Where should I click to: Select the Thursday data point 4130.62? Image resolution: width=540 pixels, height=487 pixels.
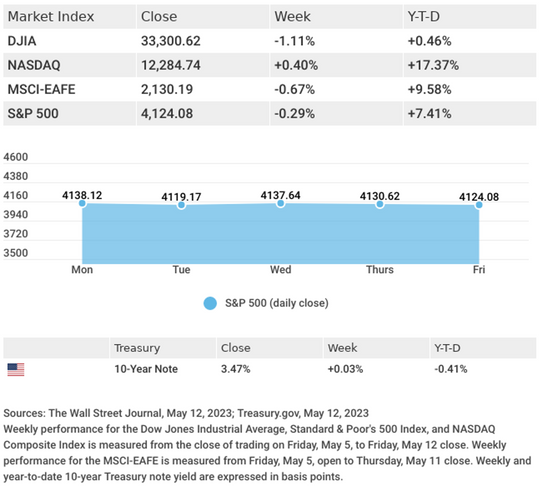[380, 204]
